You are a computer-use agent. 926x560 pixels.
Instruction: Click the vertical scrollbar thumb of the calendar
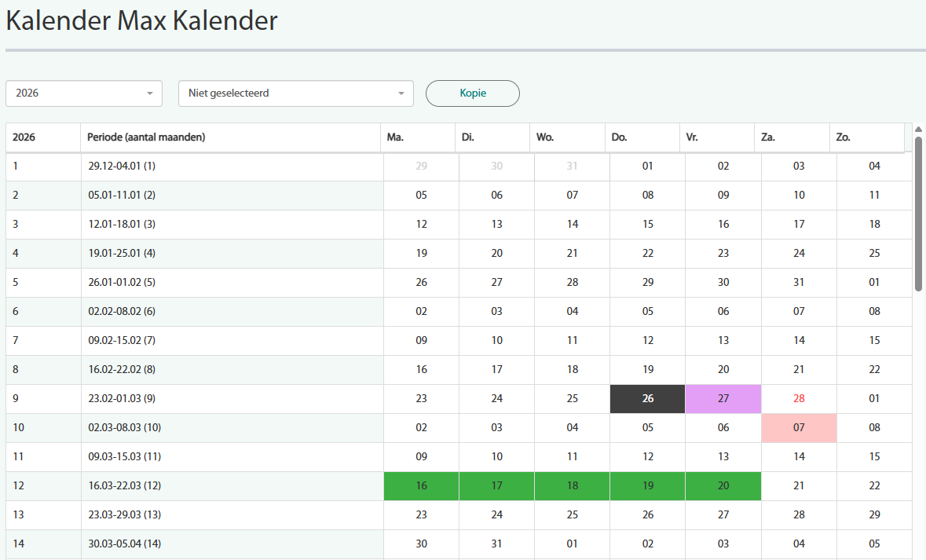(918, 212)
